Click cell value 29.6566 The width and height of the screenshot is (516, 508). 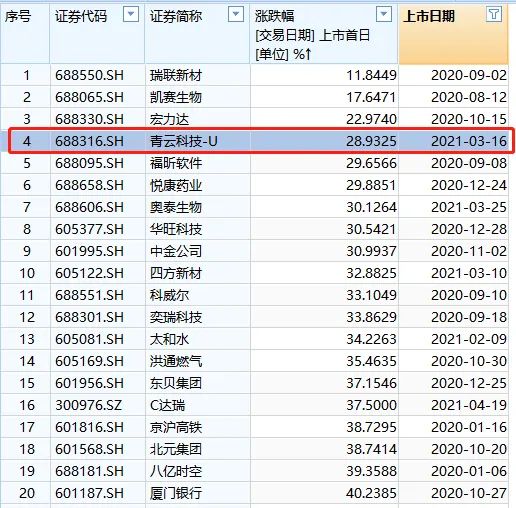[371, 163]
